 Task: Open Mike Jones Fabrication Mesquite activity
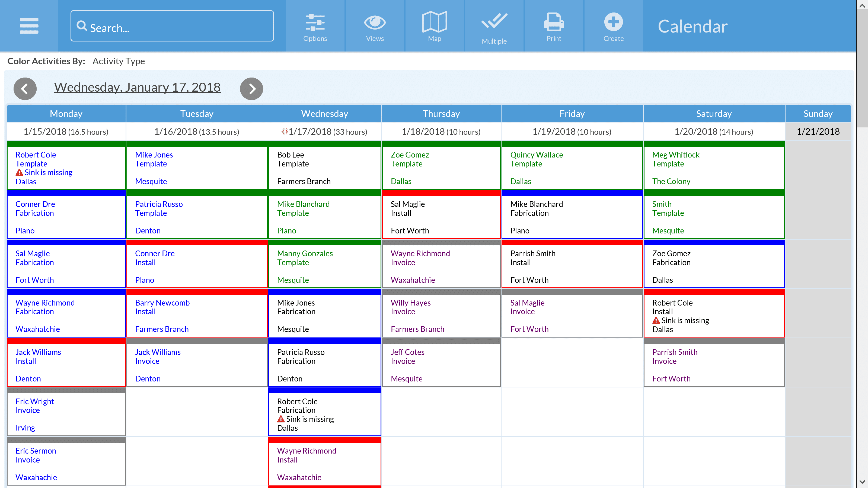[324, 313]
